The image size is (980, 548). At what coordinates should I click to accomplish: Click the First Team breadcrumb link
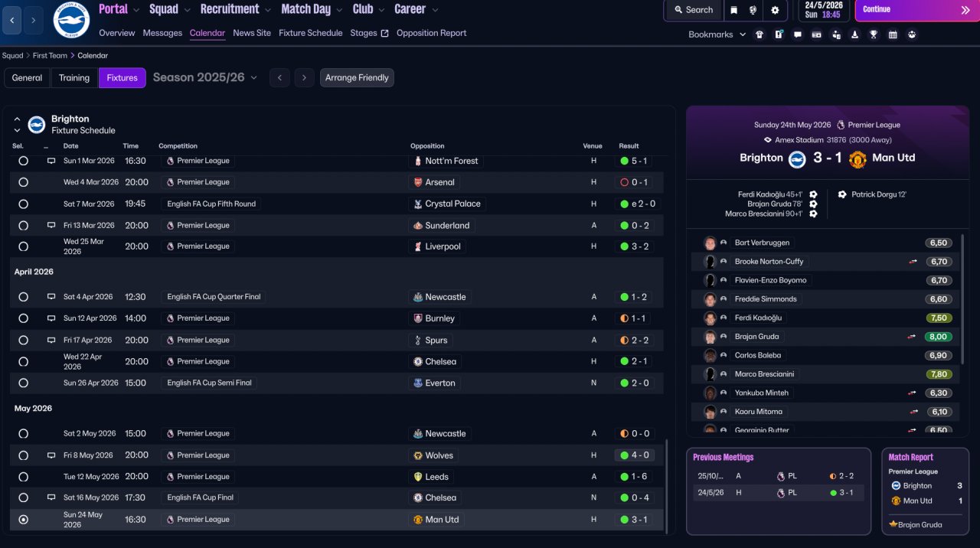(x=51, y=56)
